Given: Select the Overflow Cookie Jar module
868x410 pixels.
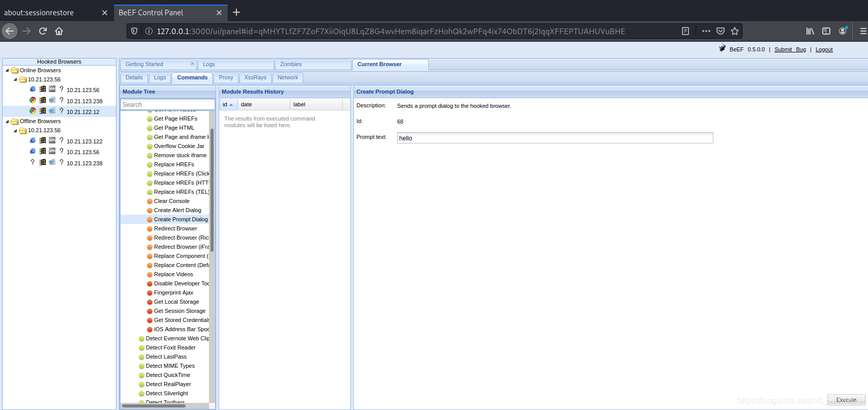Looking at the screenshot, I should [179, 147].
